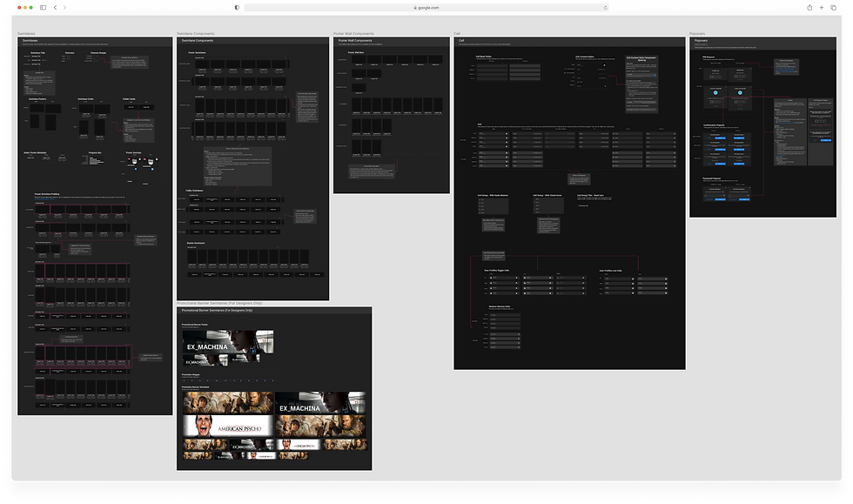Click the 'Cell Basic Styles' heading
This screenshot has width=853, height=504.
pyautogui.click(x=484, y=56)
